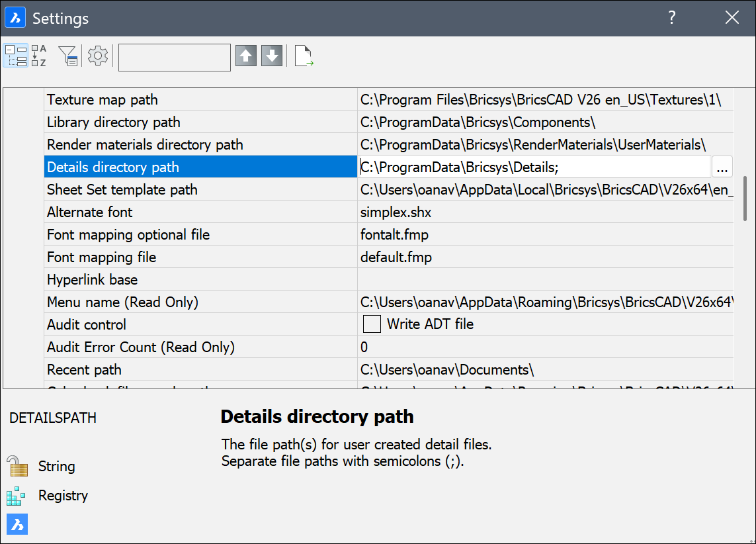
Task: Click the export settings page icon
Action: coord(304,56)
